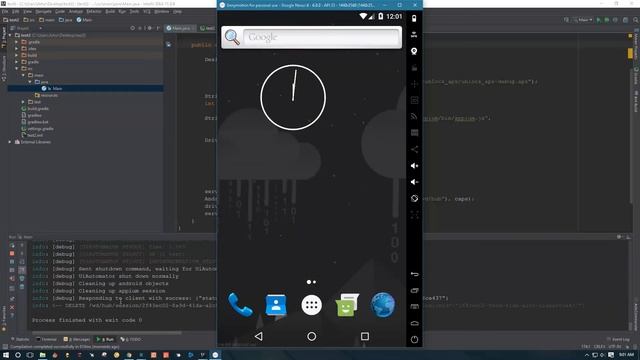Expand the build folder in project tree
This screenshot has width=640, height=360.
click(17, 55)
